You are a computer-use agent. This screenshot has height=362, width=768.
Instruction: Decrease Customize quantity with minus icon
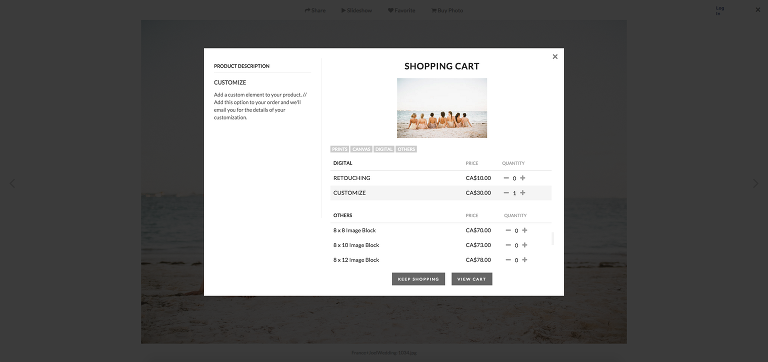coord(506,193)
